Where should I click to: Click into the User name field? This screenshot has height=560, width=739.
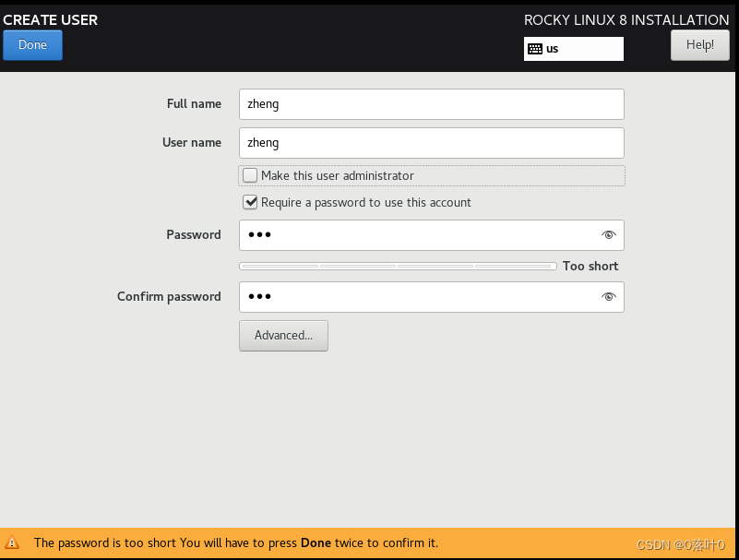(x=431, y=143)
